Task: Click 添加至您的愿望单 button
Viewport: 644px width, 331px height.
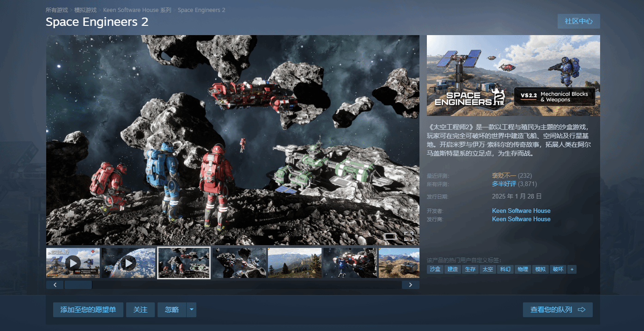Action: 88,310
